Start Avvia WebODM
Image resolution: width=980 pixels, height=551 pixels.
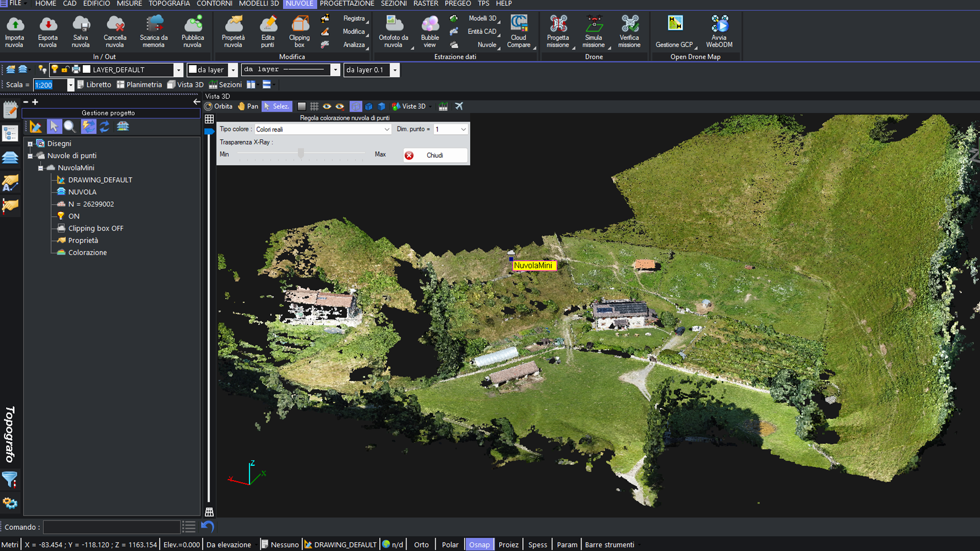[719, 31]
